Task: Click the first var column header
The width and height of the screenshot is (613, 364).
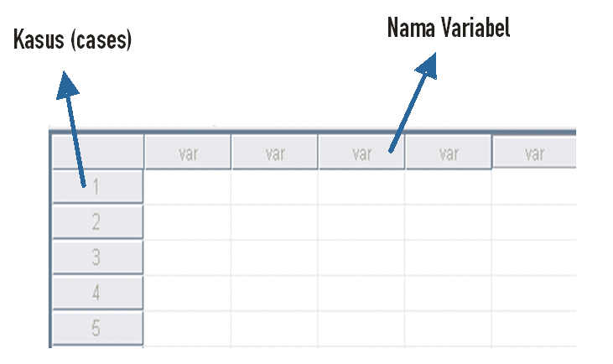Action: pyautogui.click(x=188, y=153)
